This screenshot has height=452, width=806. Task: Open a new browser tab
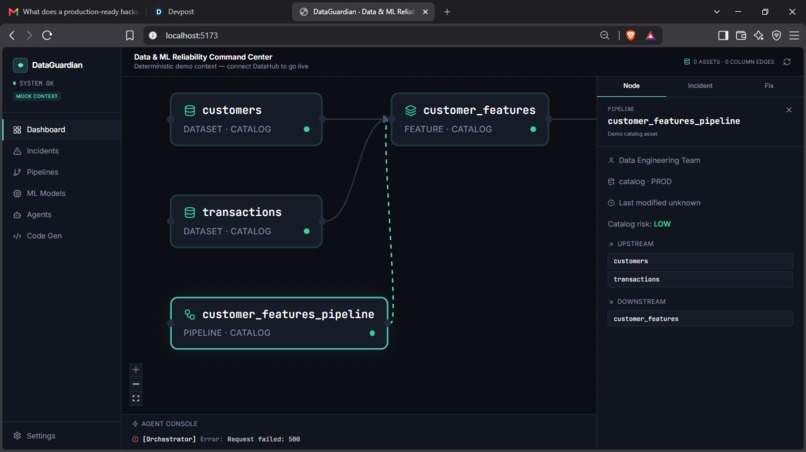coord(447,12)
